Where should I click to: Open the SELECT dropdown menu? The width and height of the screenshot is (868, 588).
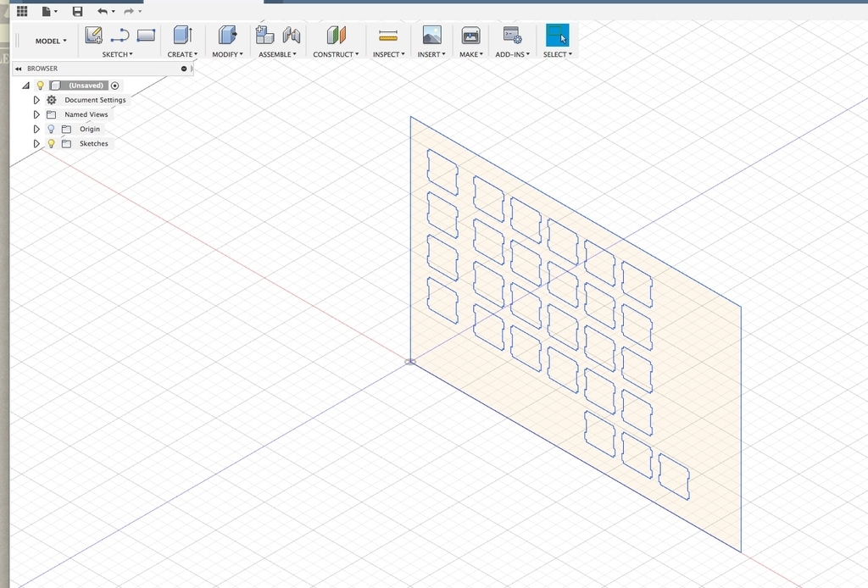[x=558, y=54]
